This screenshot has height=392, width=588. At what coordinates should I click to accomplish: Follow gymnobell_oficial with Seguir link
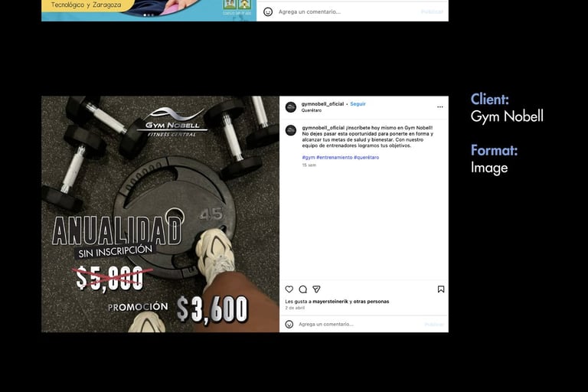click(x=358, y=104)
